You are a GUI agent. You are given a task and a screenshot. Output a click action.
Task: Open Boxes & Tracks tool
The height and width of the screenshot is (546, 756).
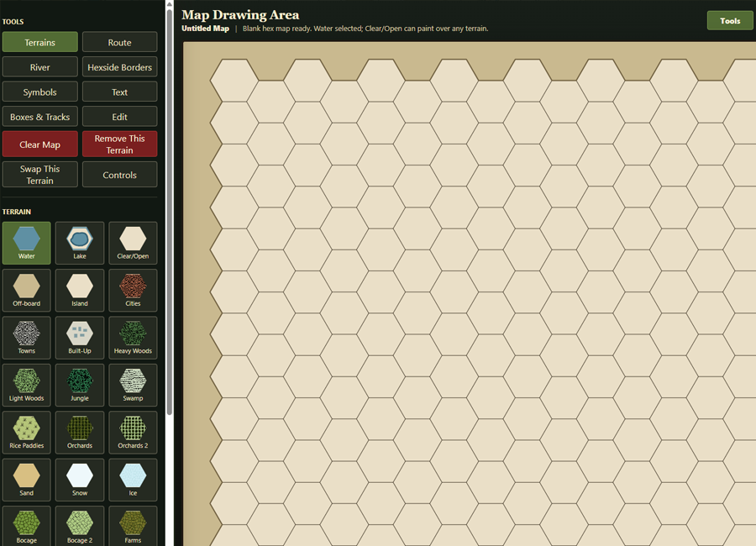[x=40, y=117]
